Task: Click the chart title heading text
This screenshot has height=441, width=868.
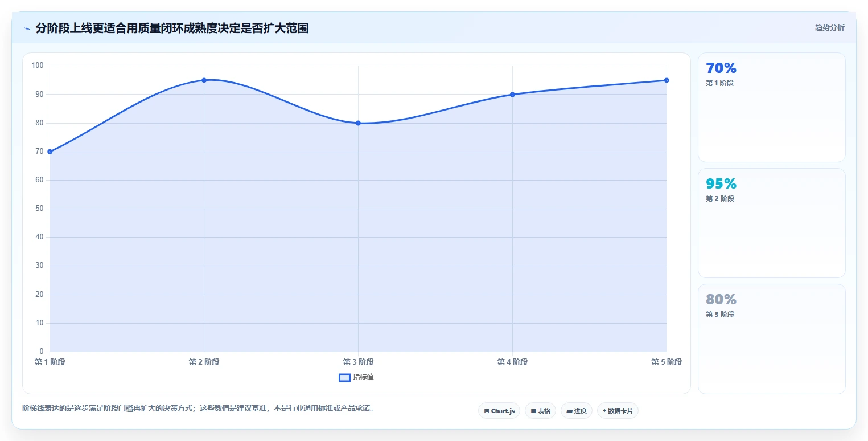Action: pos(172,28)
